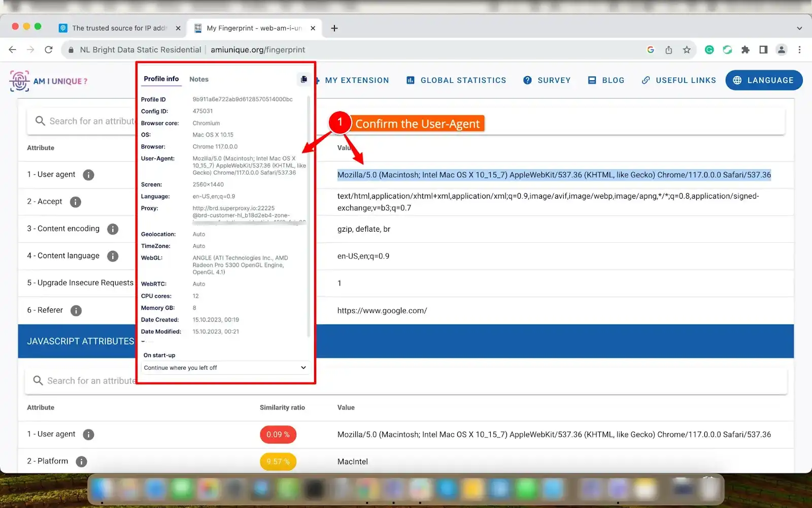812x508 pixels.
Task: Click the browser back arrow
Action: tap(13, 50)
